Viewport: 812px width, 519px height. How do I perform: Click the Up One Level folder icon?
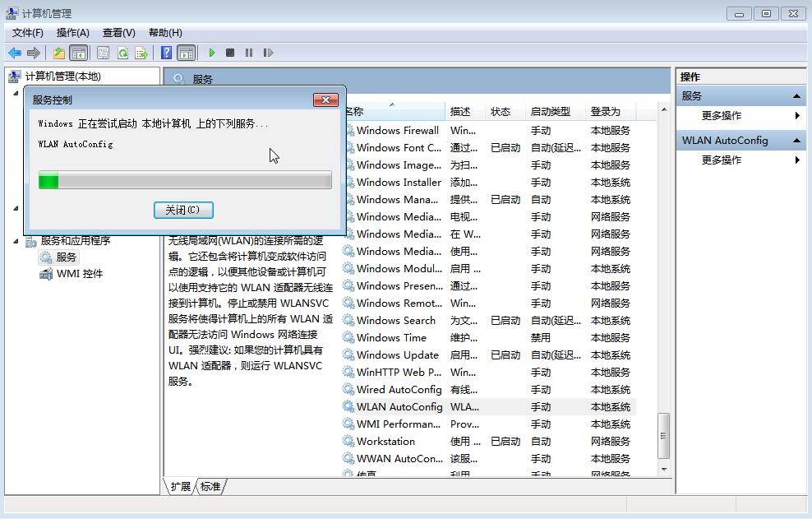tap(59, 53)
